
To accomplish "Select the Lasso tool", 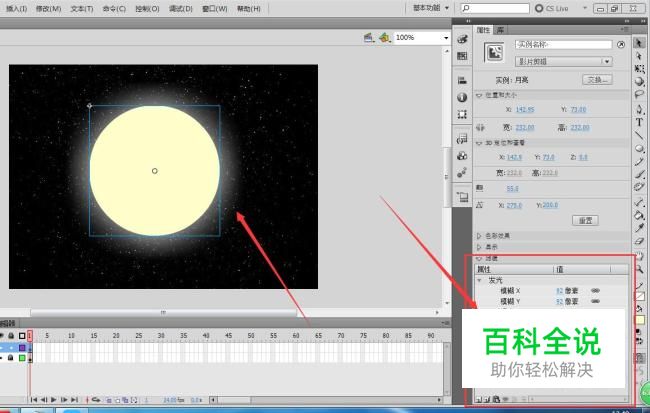I will 639,95.
